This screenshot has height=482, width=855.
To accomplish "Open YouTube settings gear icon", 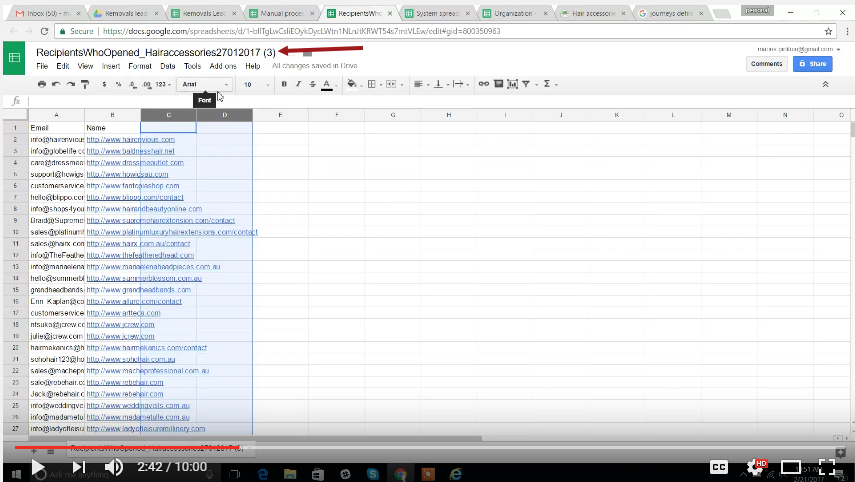I will [x=757, y=467].
